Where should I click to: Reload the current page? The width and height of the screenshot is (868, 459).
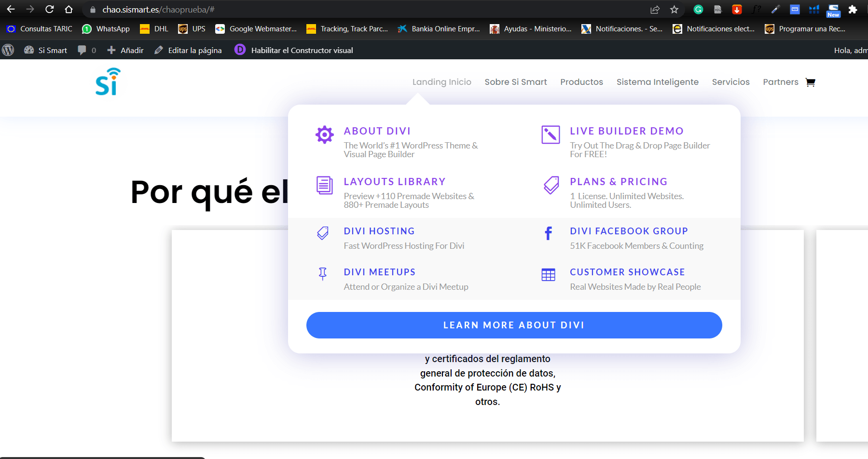pyautogui.click(x=49, y=9)
